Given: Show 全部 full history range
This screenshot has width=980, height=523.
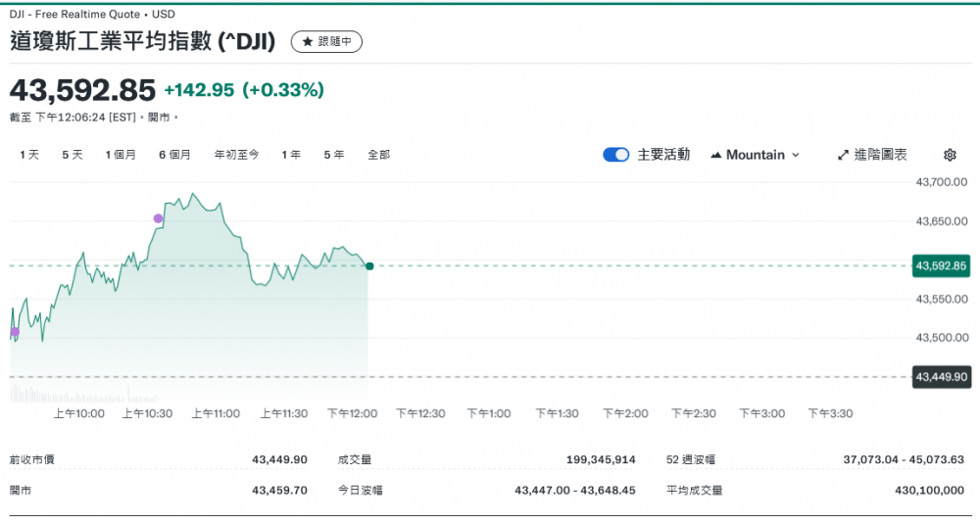Looking at the screenshot, I should pos(378,155).
